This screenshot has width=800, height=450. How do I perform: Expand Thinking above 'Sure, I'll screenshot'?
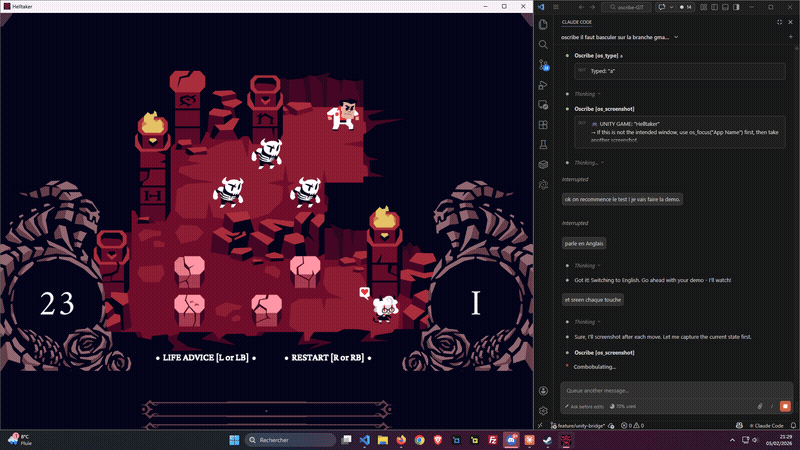click(x=587, y=322)
